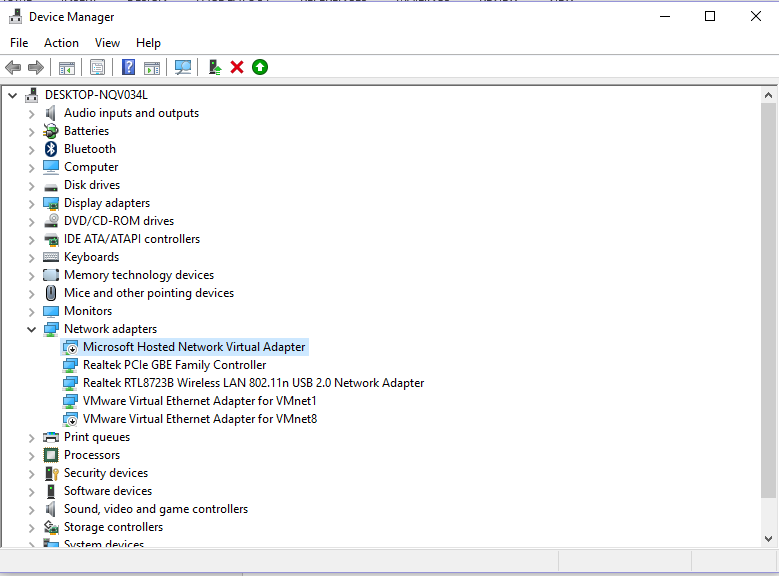Collapse the Network adapters category
Screen dimensions: 779x576
pos(31,329)
